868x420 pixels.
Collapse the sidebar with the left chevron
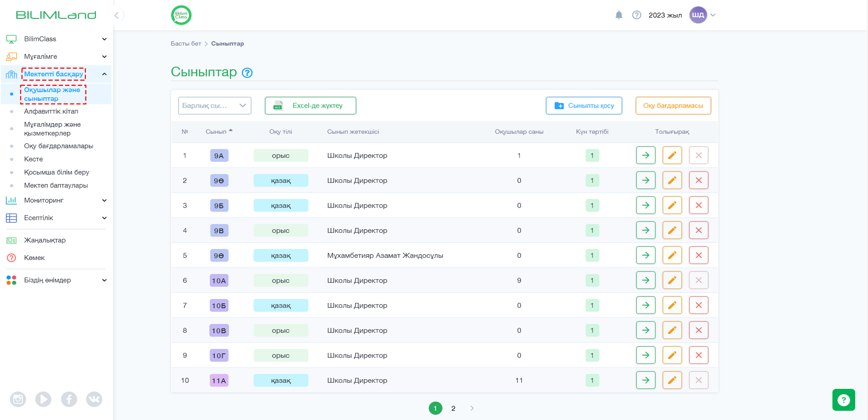(117, 15)
